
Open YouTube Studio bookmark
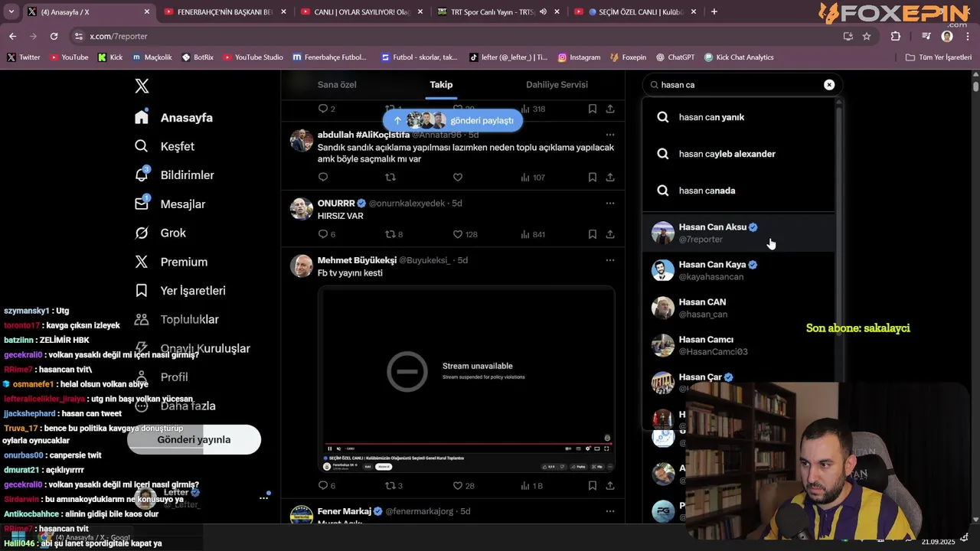click(253, 57)
